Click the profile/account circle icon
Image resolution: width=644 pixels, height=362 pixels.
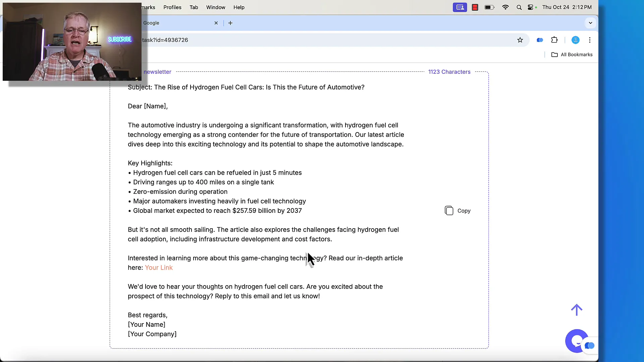(x=576, y=40)
